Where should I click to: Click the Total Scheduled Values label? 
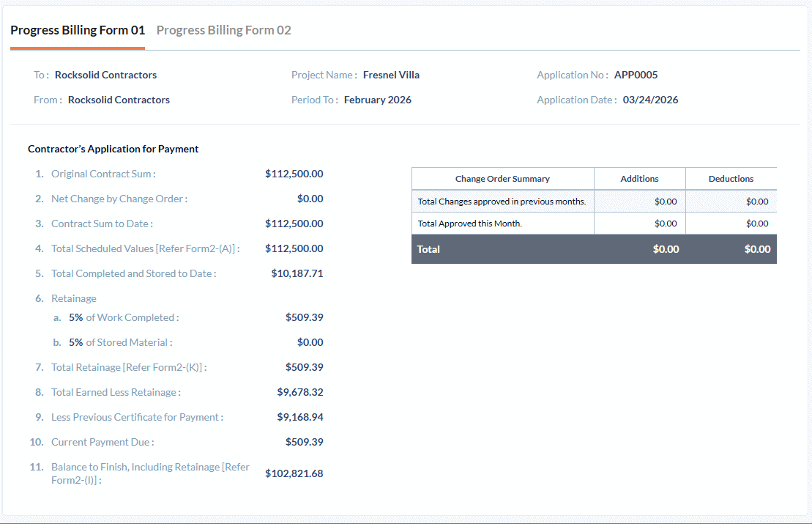pyautogui.click(x=146, y=248)
